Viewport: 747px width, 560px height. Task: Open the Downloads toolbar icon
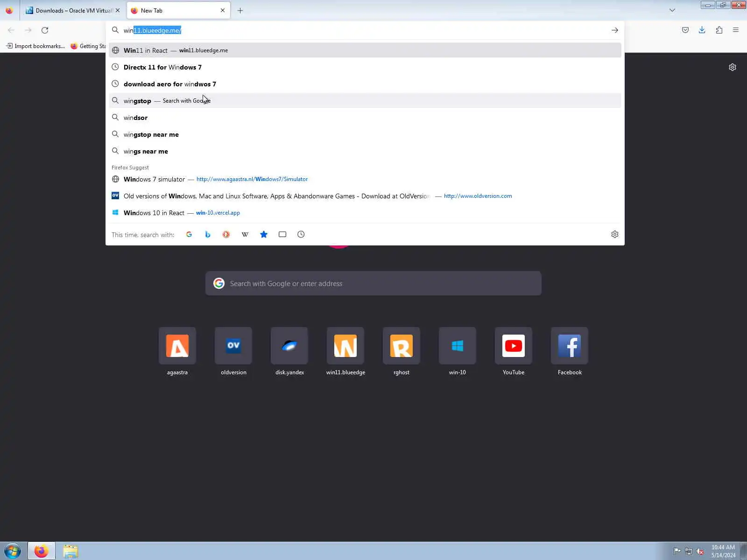tap(702, 30)
